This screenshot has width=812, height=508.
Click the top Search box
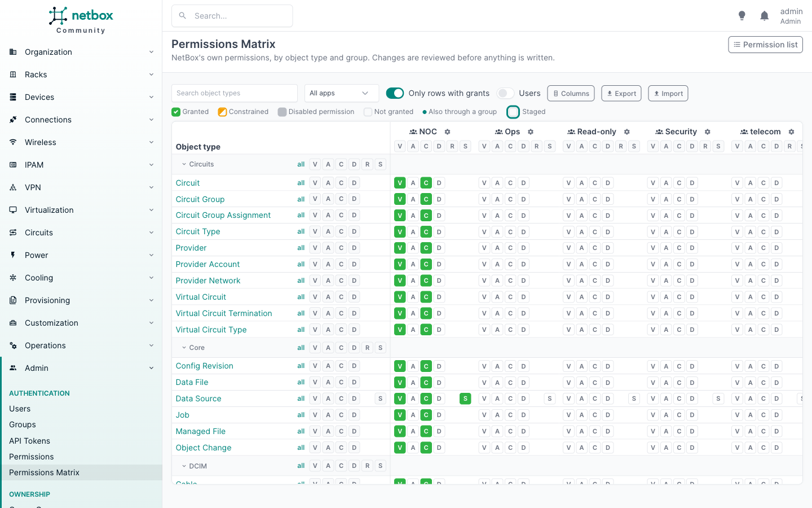point(232,16)
